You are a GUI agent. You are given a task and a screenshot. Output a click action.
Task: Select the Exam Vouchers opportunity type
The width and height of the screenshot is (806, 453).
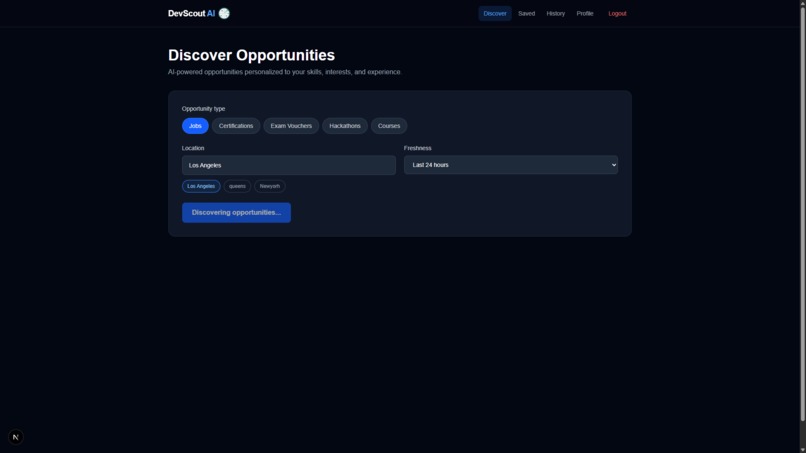tap(291, 126)
